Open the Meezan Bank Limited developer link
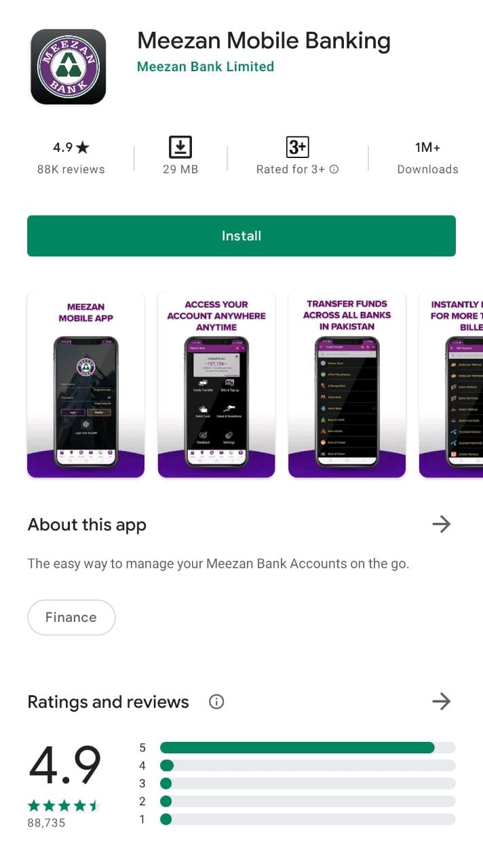Screen dimensions: 483x868 [206, 66]
